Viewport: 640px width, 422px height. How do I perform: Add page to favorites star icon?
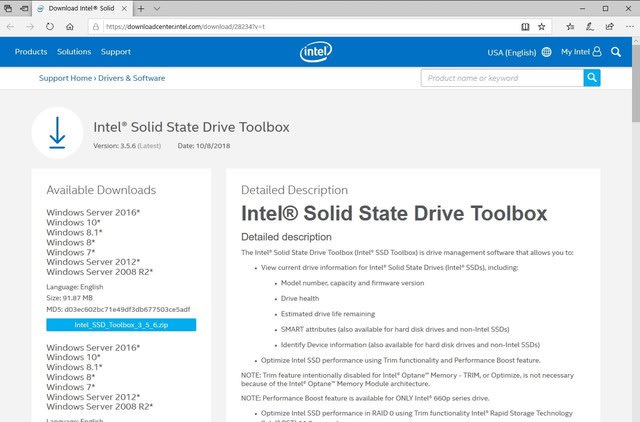pos(542,27)
